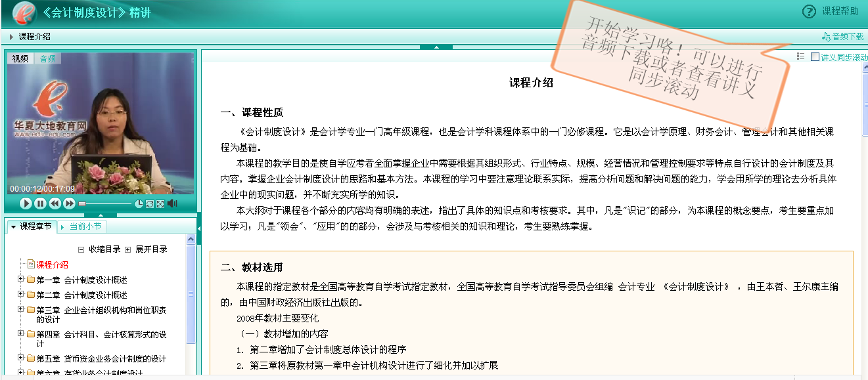
Task: Click the video progress slider handle
Action: pos(82,204)
